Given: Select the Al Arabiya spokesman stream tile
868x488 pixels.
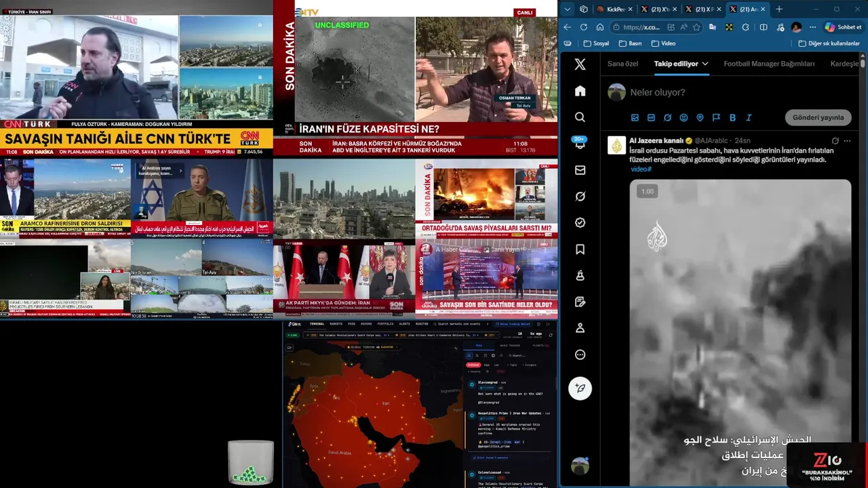Looking at the screenshot, I should click(201, 198).
